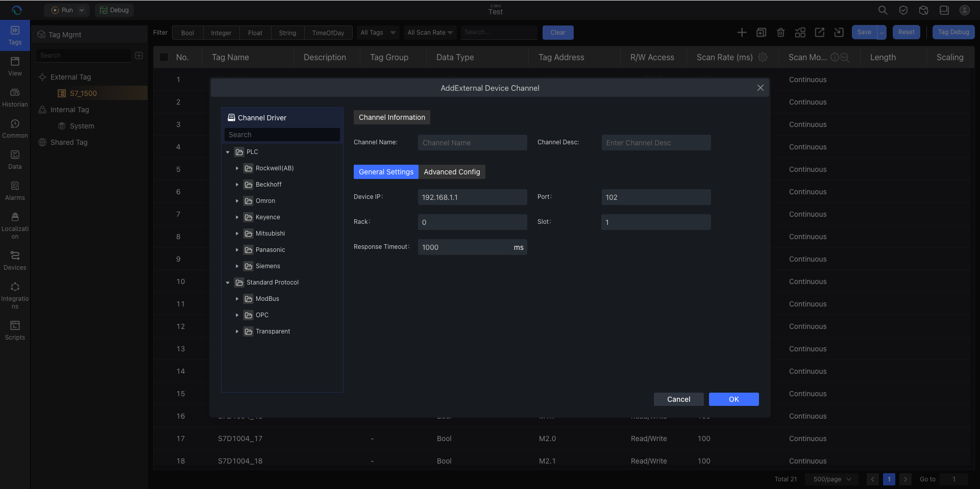Image resolution: width=980 pixels, height=489 pixels.
Task: Cancel the Add External Device Channel dialog
Action: point(678,399)
